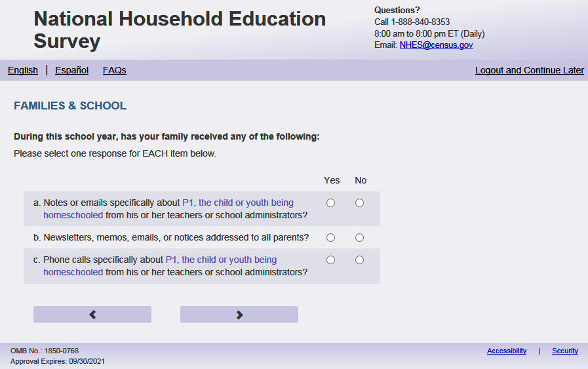The image size is (588, 369).
Task: Advance to next page with right arrow
Action: pyautogui.click(x=239, y=315)
